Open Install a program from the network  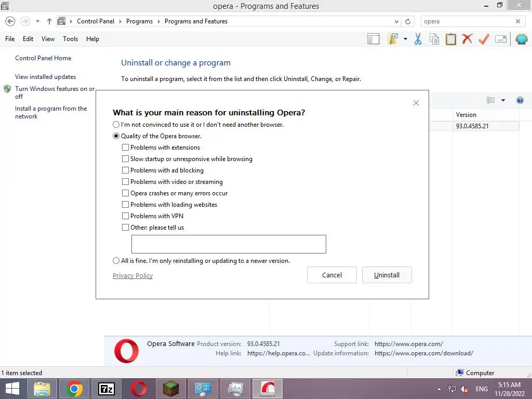51,112
